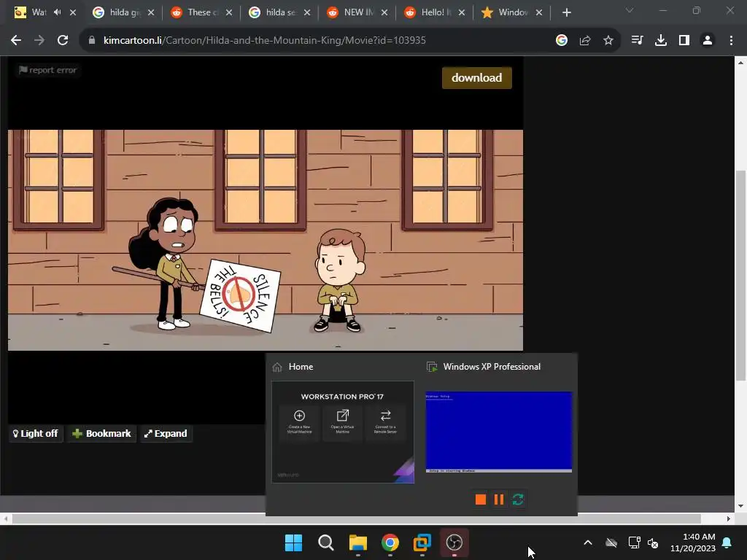Click the address bar URL
Screen dimensions: 747x560
(264, 41)
